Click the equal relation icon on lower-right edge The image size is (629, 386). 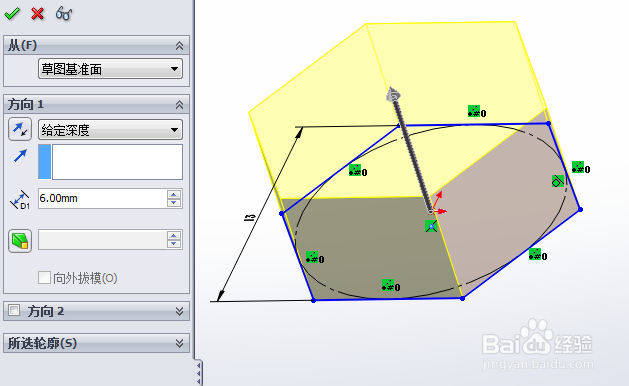click(538, 254)
